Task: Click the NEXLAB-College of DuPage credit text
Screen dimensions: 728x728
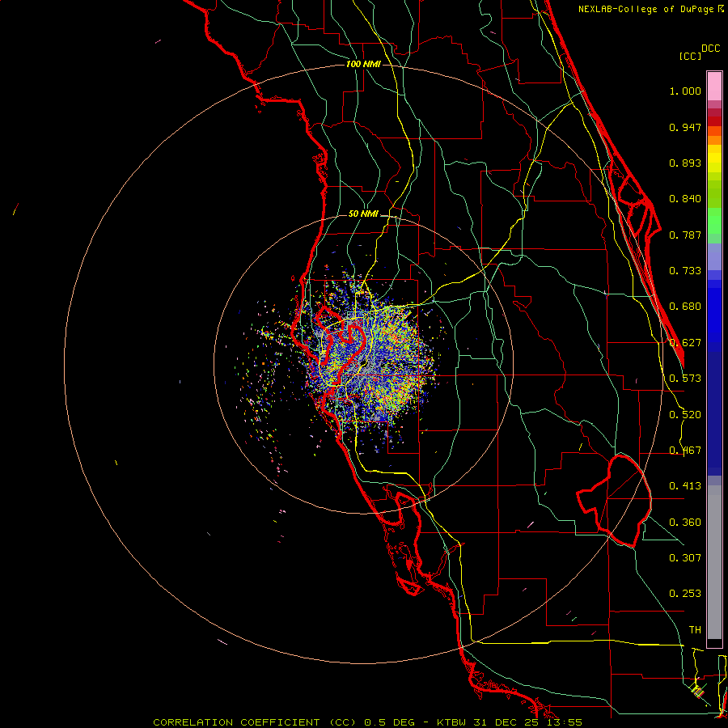Action: pos(646,9)
